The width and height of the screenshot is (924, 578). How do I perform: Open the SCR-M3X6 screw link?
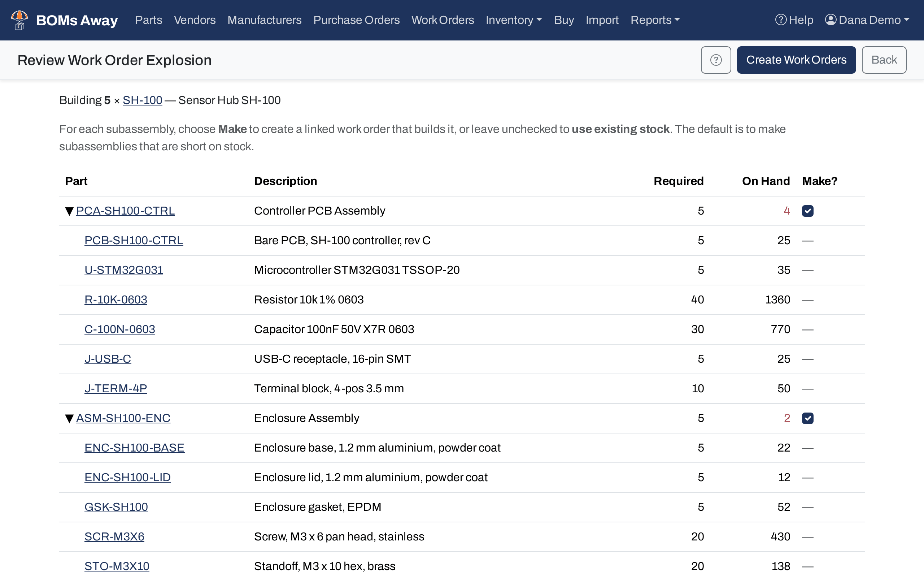point(114,537)
